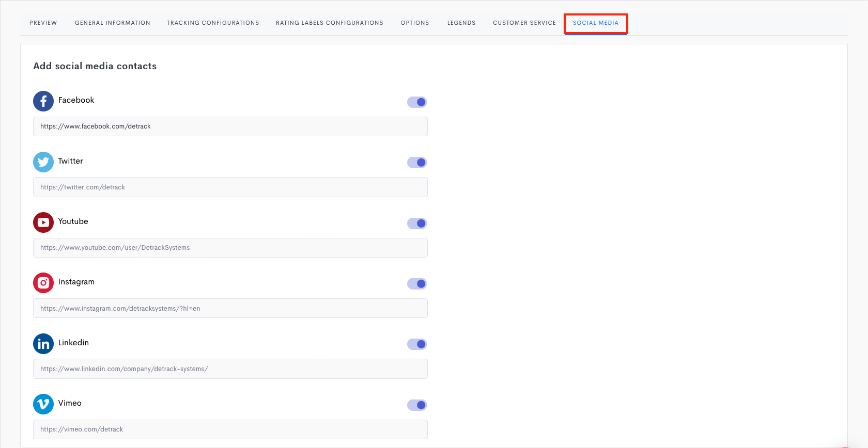The width and height of the screenshot is (868, 448).
Task: Focus the Vimeo URL input
Action: point(230,429)
